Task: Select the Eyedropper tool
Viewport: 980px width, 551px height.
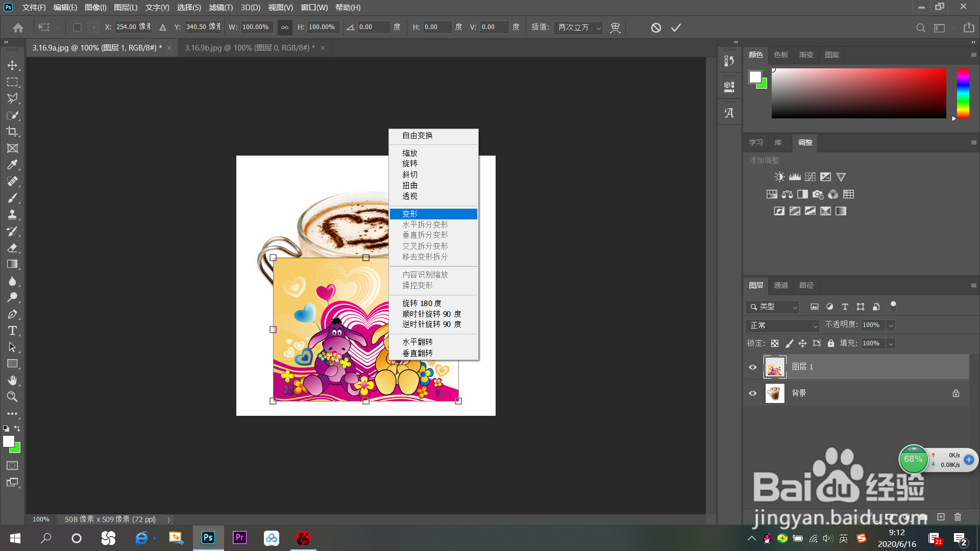Action: pos(12,165)
